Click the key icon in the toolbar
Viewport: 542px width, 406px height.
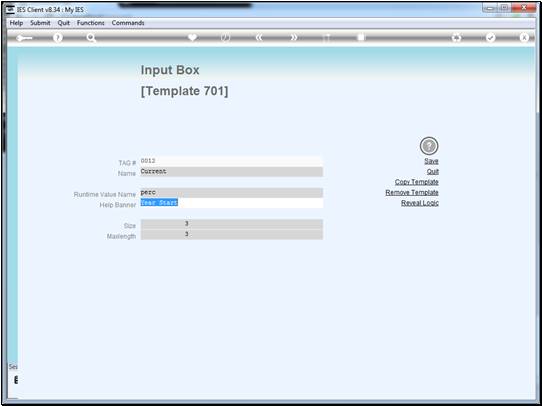pyautogui.click(x=24, y=38)
